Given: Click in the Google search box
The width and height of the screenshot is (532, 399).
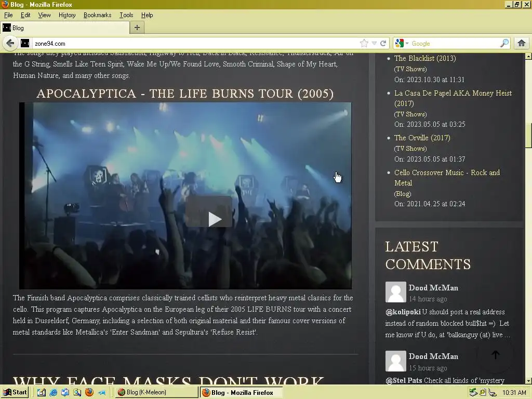Looking at the screenshot, I should pos(455,44).
